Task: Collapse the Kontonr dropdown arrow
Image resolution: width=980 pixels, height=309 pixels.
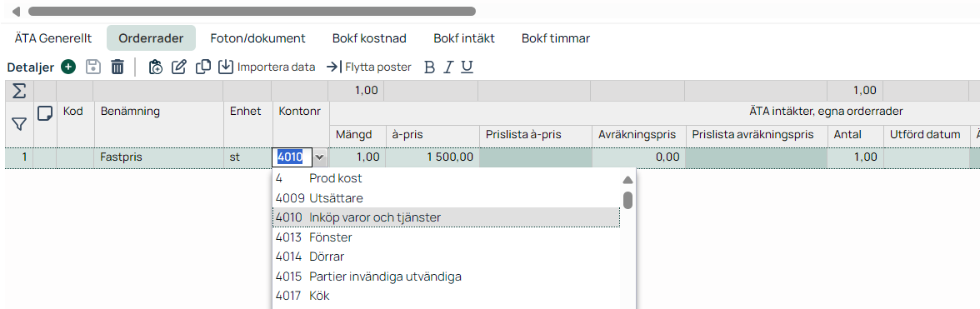Action: tap(320, 157)
